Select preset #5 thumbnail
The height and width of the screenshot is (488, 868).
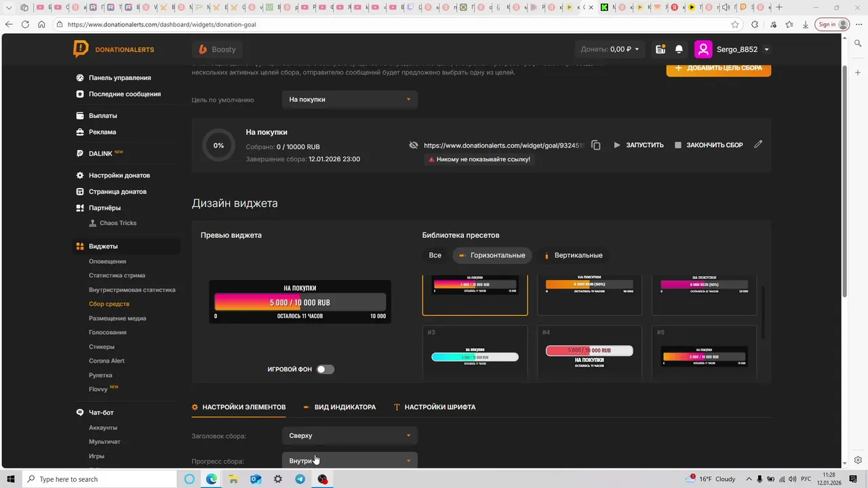[704, 354]
